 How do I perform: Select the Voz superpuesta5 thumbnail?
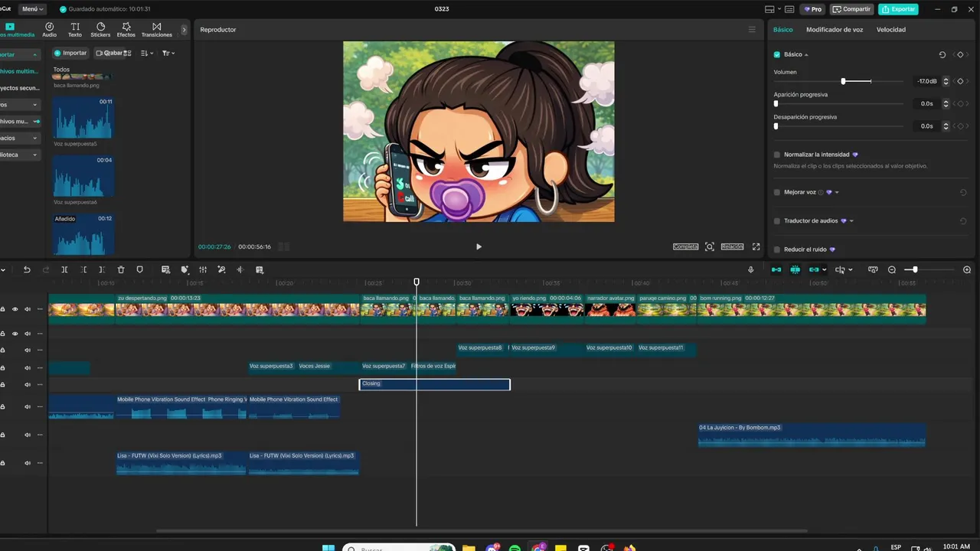pos(83,117)
